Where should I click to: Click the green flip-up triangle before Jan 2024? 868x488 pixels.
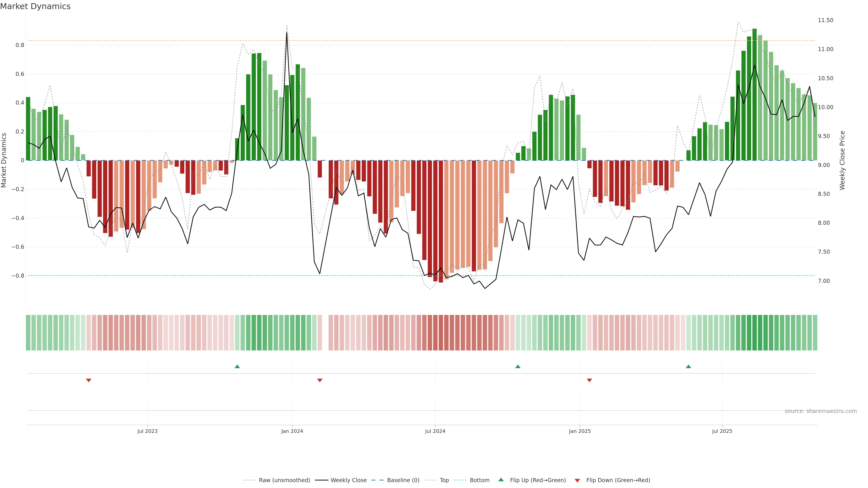click(x=237, y=366)
